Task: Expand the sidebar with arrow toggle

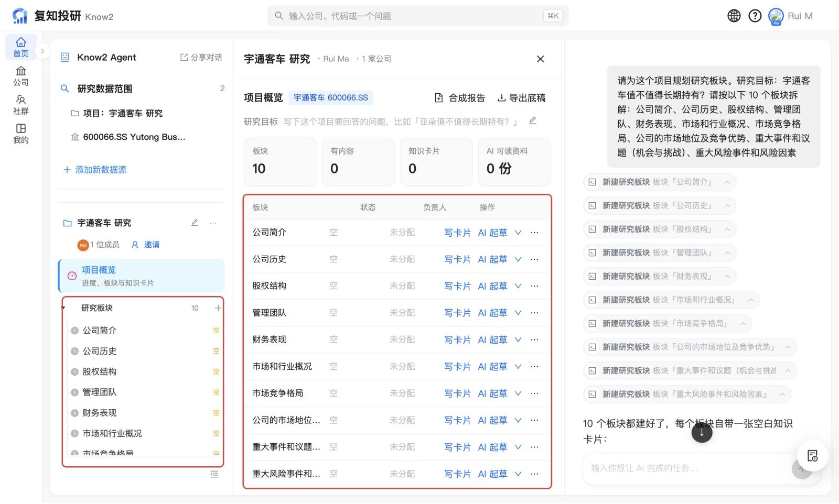Action: point(42,51)
